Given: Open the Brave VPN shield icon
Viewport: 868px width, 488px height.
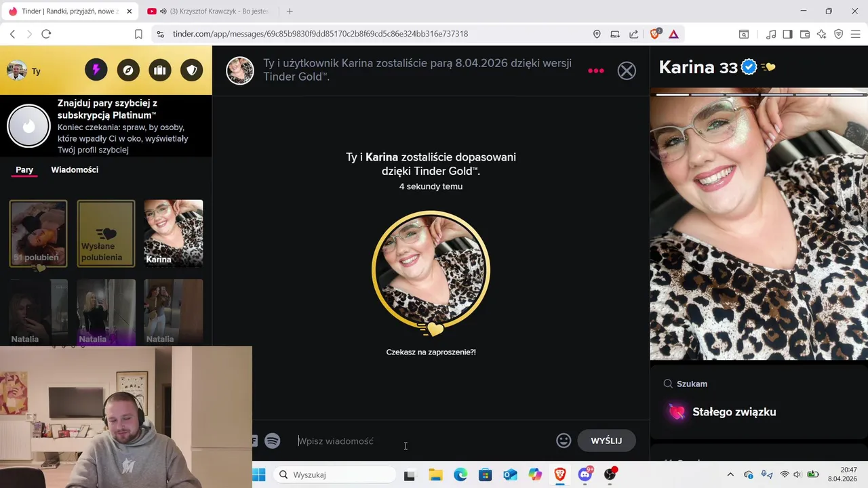Looking at the screenshot, I should (x=839, y=34).
